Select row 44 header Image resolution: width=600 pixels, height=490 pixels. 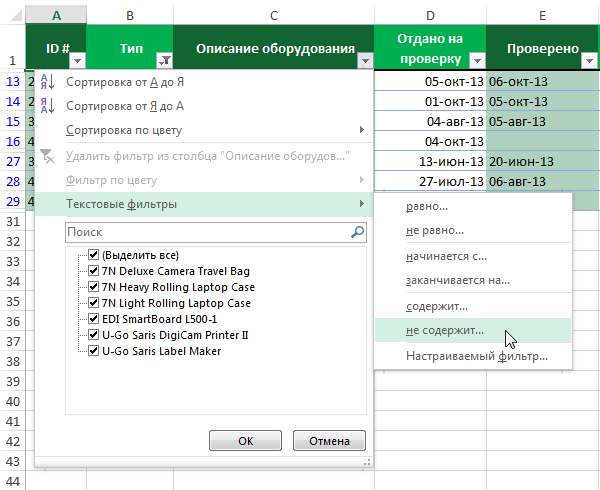(x=13, y=481)
